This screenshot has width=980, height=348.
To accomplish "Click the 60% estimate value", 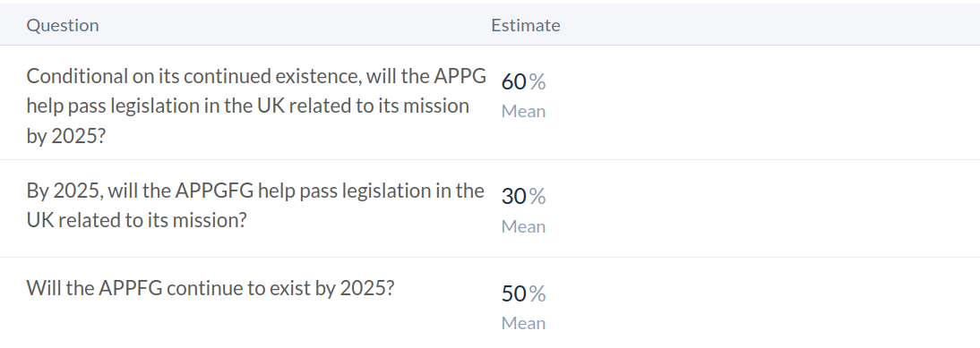I will [x=523, y=81].
